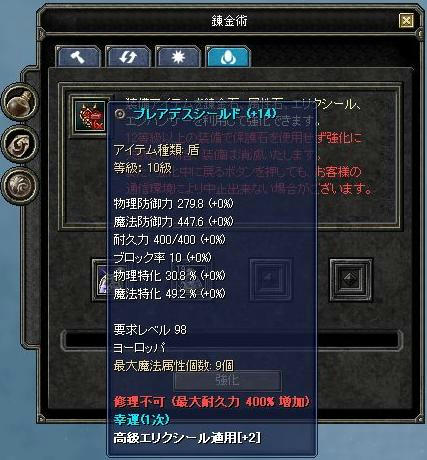The image size is (427, 460).
Task: Click the blue droplet elixir tab
Action: [x=228, y=57]
